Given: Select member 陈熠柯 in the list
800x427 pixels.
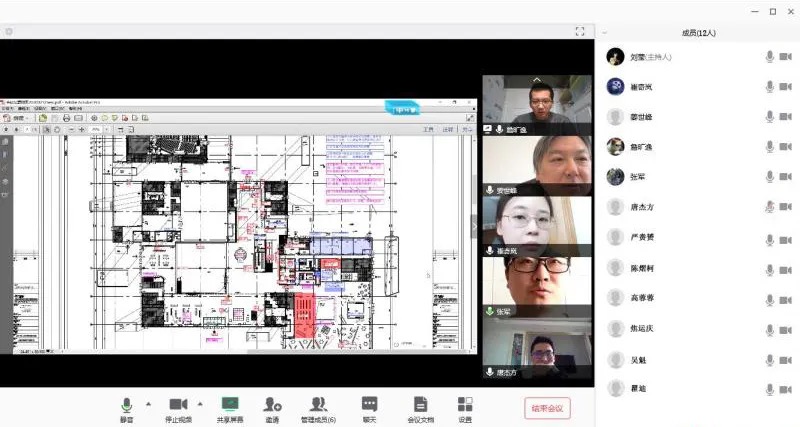Looking at the screenshot, I should [642, 268].
